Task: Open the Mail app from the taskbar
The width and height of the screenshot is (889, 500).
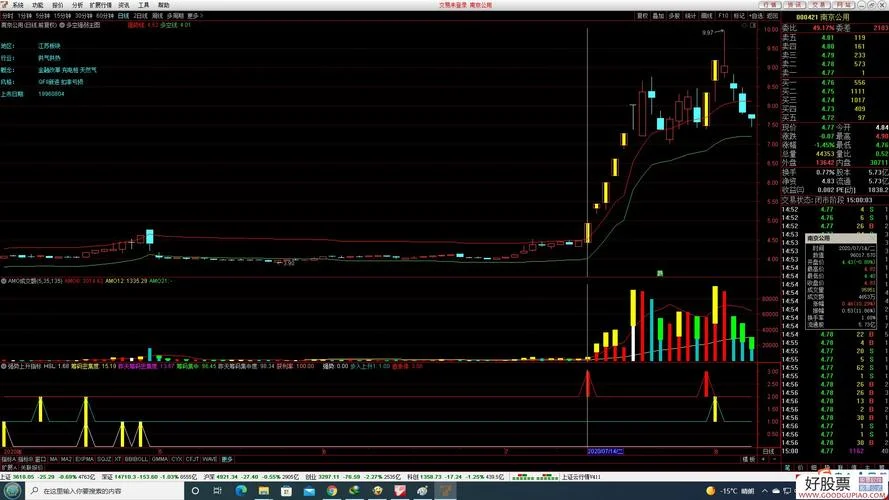Action: point(309,490)
